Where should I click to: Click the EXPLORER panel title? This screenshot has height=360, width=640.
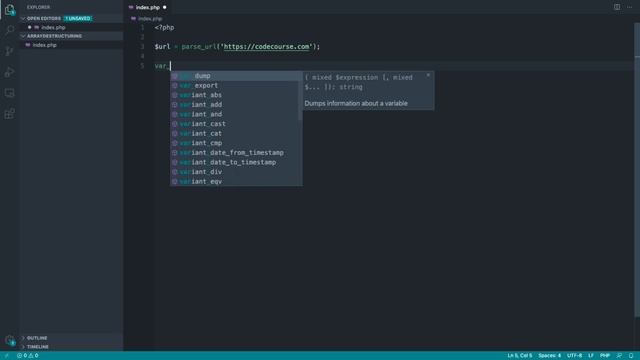[x=38, y=7]
